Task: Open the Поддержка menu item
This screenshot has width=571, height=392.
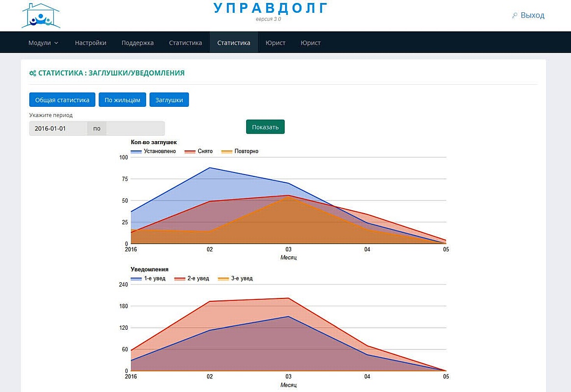Action: [138, 43]
